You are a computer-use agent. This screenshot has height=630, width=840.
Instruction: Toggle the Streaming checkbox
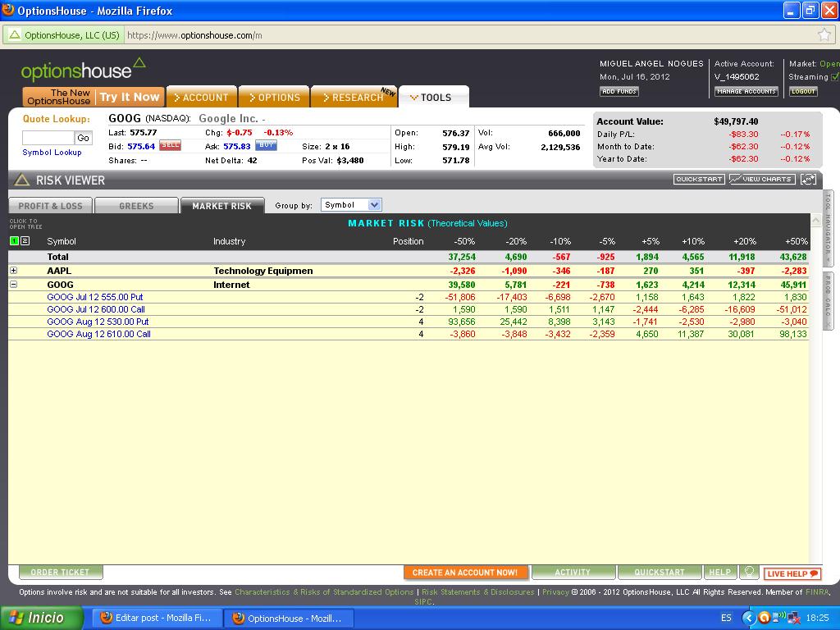[x=835, y=77]
